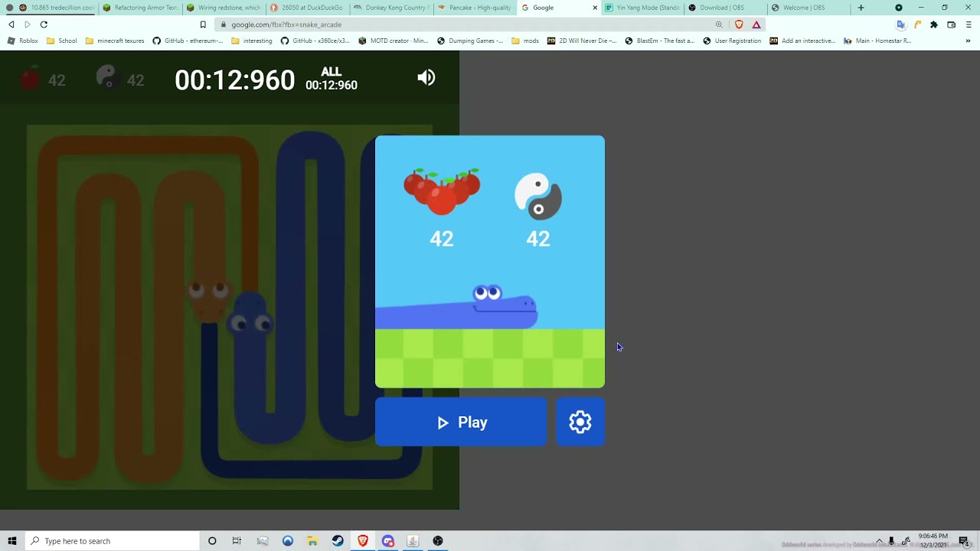Go back in browser history
This screenshot has width=980, height=551.
tap(11, 24)
